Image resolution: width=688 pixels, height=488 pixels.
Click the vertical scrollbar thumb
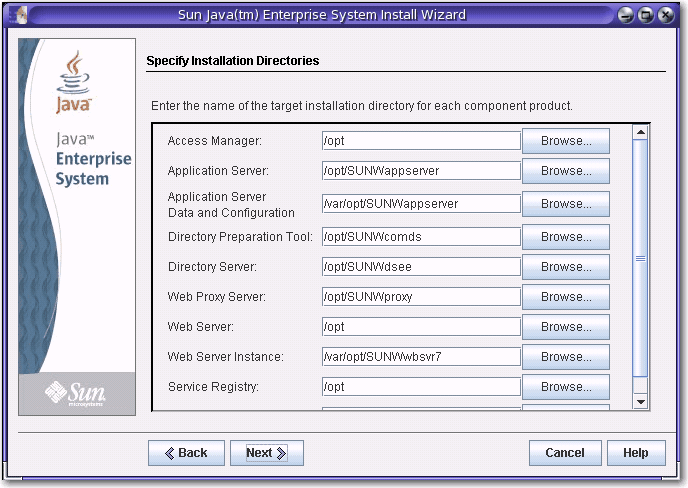[x=641, y=258]
